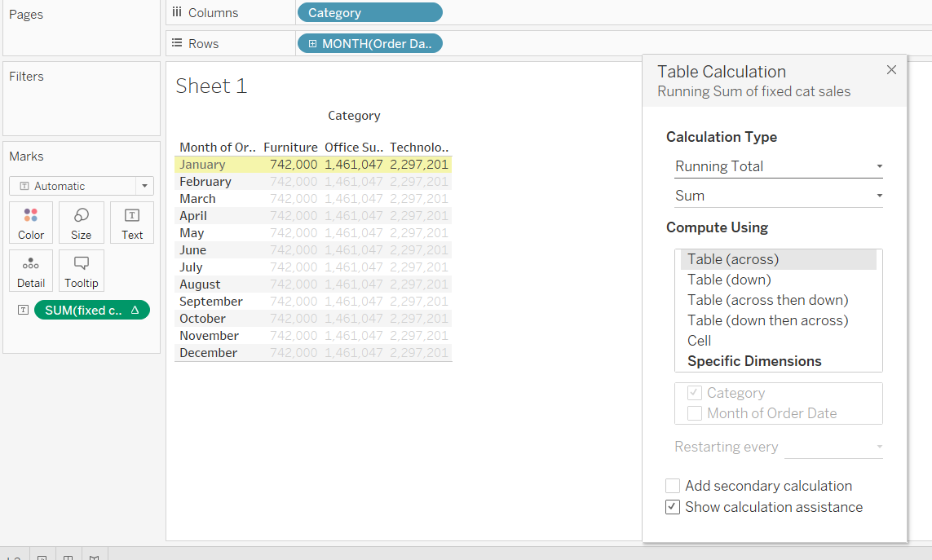The width and height of the screenshot is (932, 560).
Task: Select Specific Dimensions option
Action: (754, 361)
